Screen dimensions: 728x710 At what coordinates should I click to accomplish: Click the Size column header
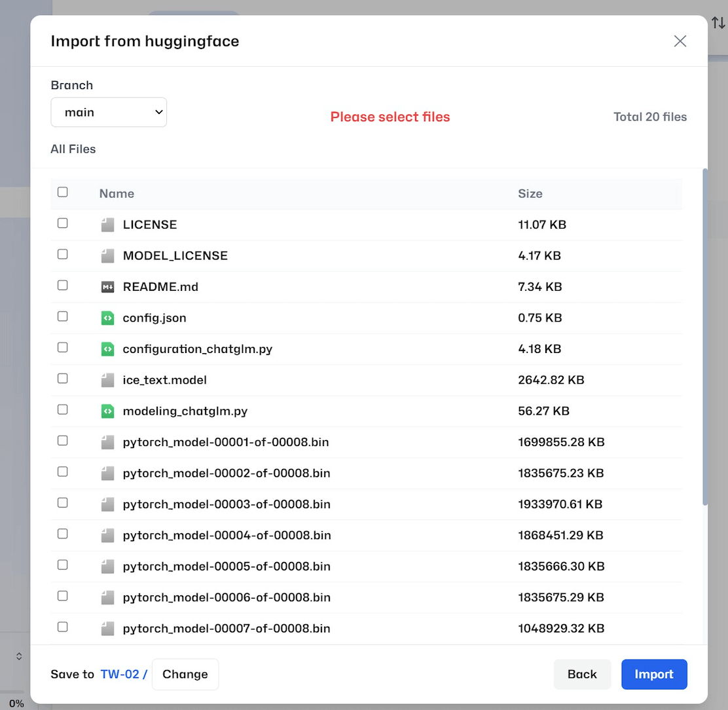[x=530, y=194]
